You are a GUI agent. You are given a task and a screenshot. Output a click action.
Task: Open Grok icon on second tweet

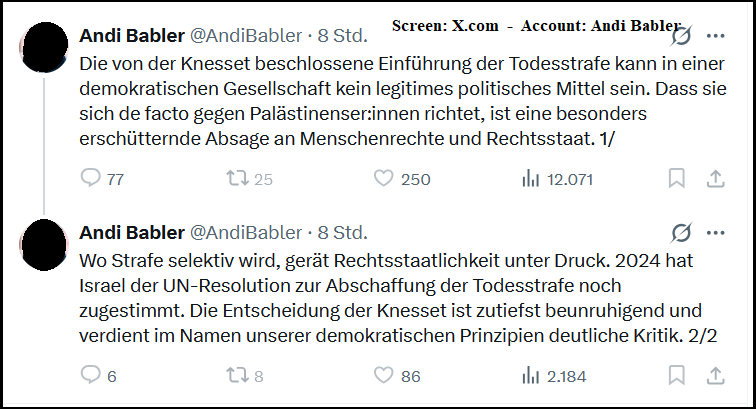[x=681, y=233]
